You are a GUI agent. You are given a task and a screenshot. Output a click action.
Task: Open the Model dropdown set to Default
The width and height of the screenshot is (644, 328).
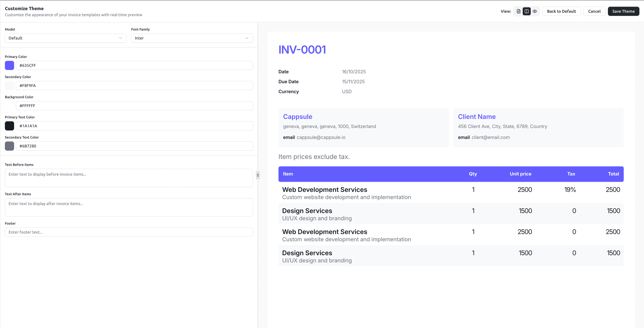(x=66, y=38)
